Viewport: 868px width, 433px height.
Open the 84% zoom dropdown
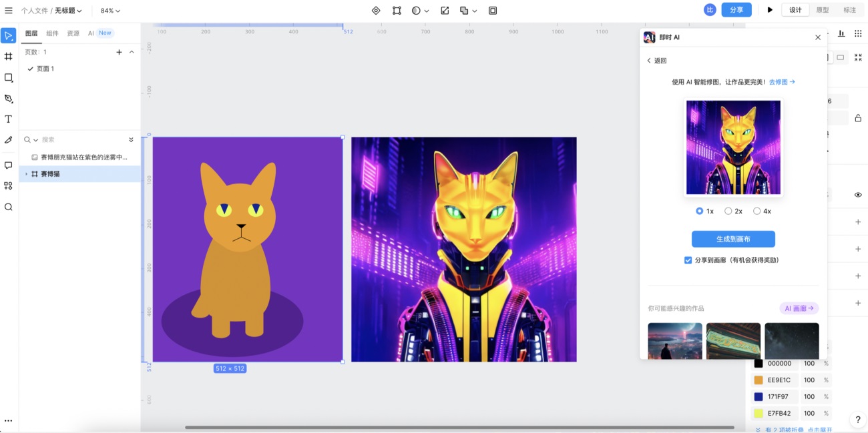[110, 11]
